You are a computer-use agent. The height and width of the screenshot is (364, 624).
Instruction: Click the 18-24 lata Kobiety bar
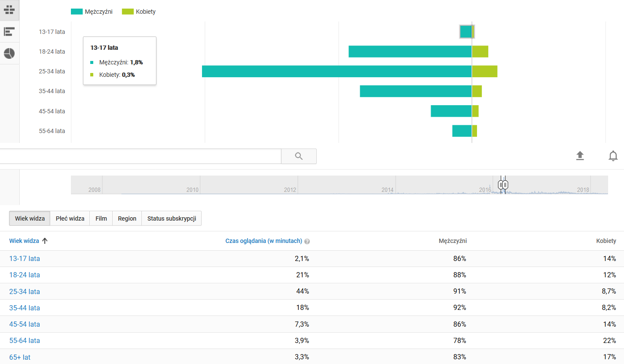pos(480,52)
